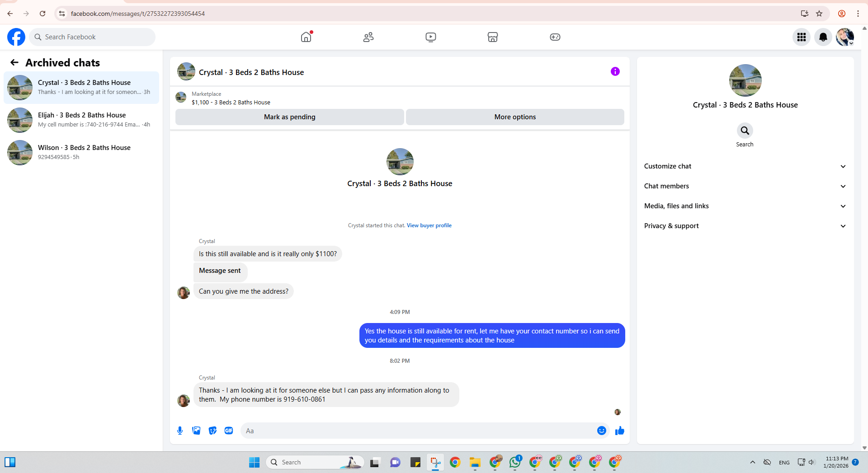The width and height of the screenshot is (868, 473).
Task: Open the volume control in system tray
Action: 811,462
